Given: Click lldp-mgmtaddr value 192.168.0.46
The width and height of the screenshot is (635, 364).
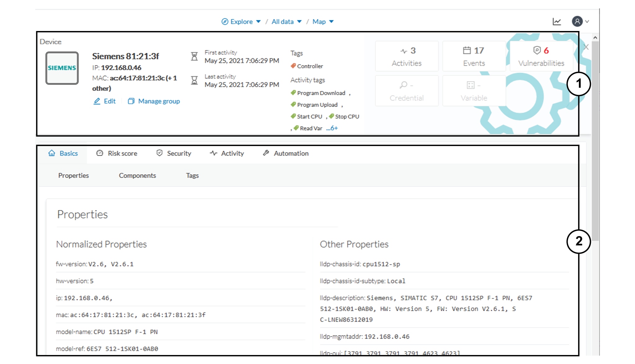Looking at the screenshot, I should tap(387, 337).
